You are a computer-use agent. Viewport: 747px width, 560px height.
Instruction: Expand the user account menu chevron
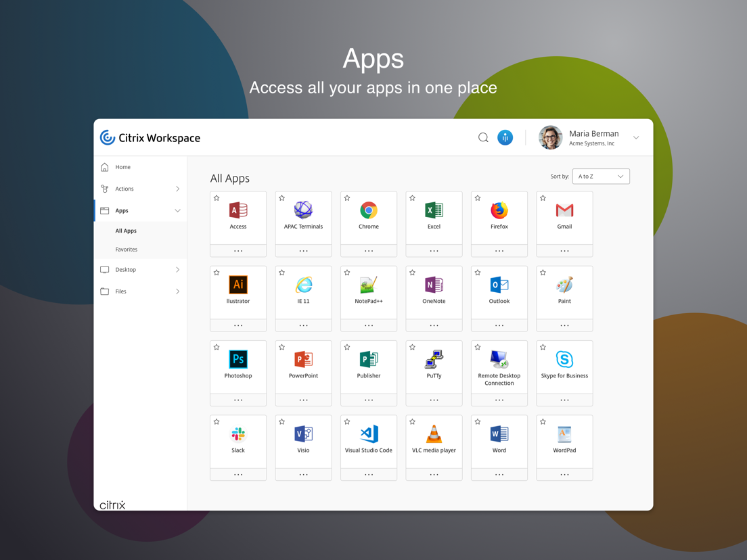[636, 137]
